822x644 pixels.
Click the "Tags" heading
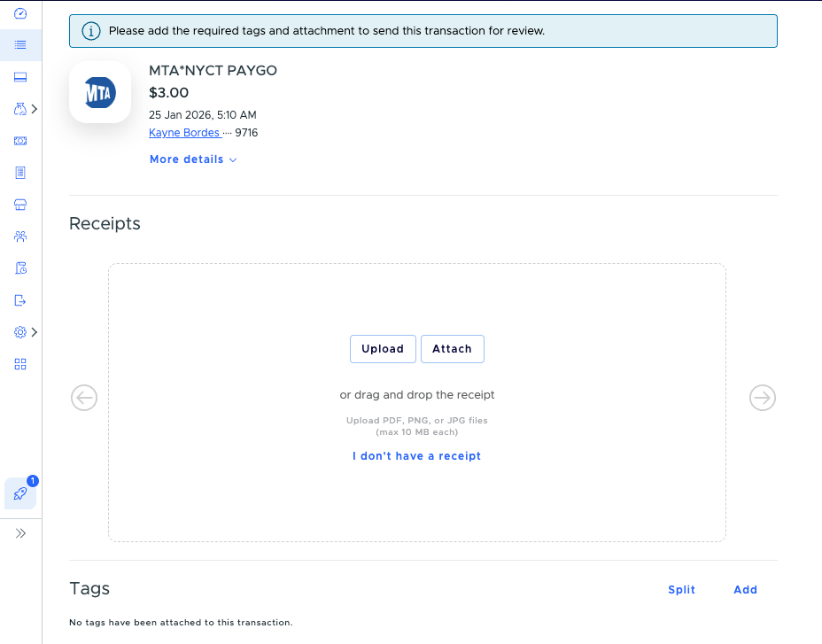point(89,588)
